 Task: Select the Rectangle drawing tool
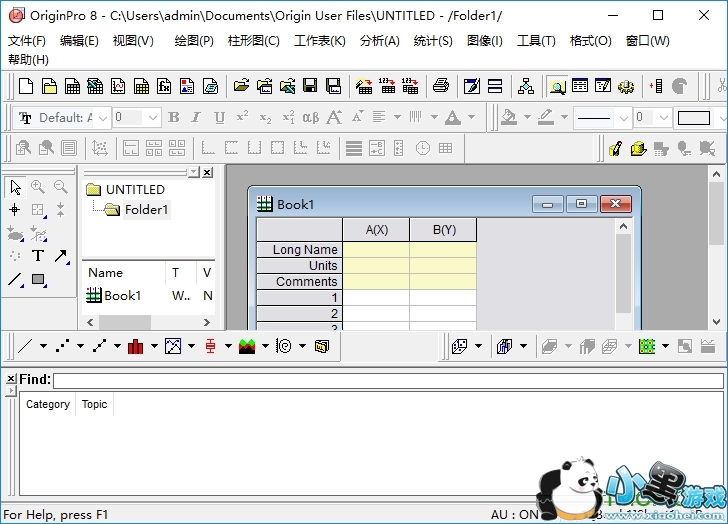(38, 279)
